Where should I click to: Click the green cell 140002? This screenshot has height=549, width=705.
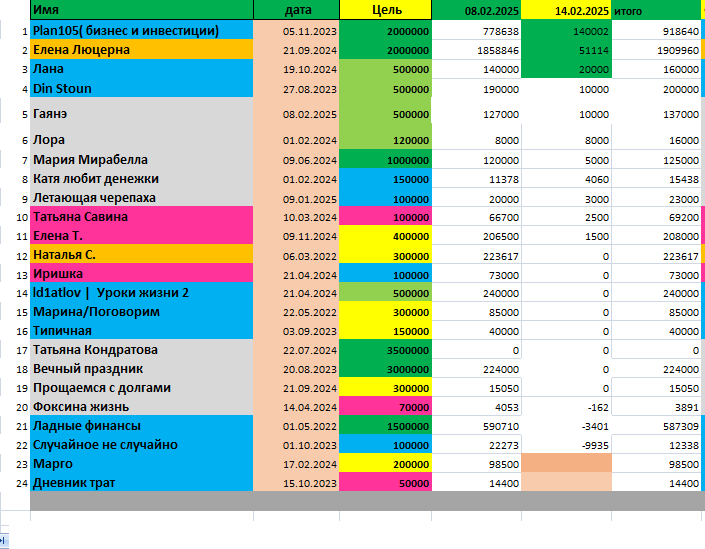tap(567, 31)
